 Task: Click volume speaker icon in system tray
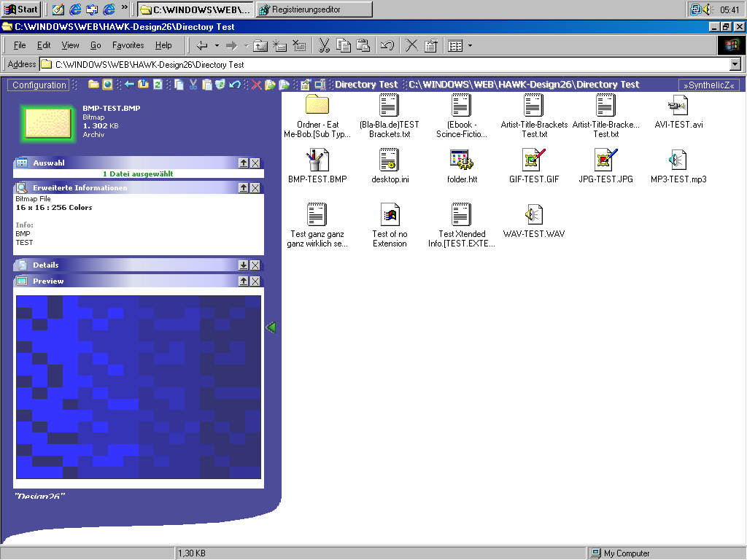pyautogui.click(x=708, y=9)
